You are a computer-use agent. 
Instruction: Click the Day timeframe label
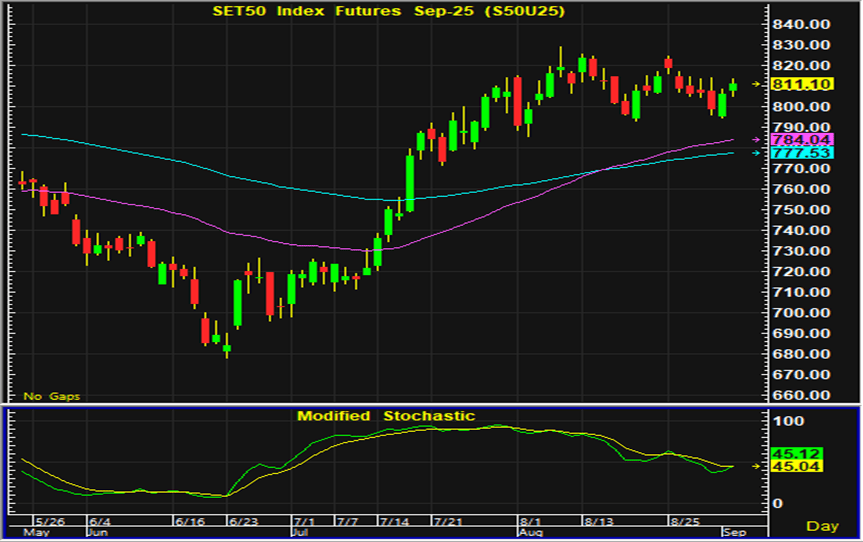pyautogui.click(x=822, y=526)
